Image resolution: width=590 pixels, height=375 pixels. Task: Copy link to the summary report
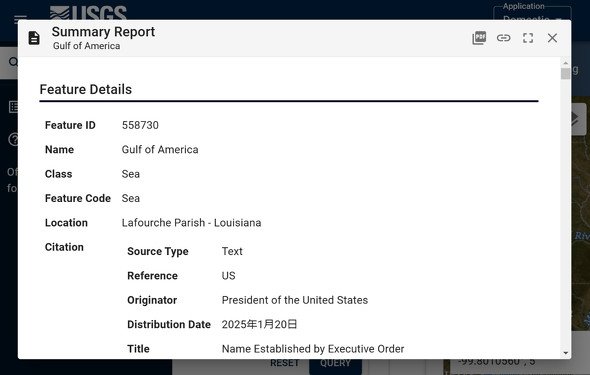pos(503,38)
